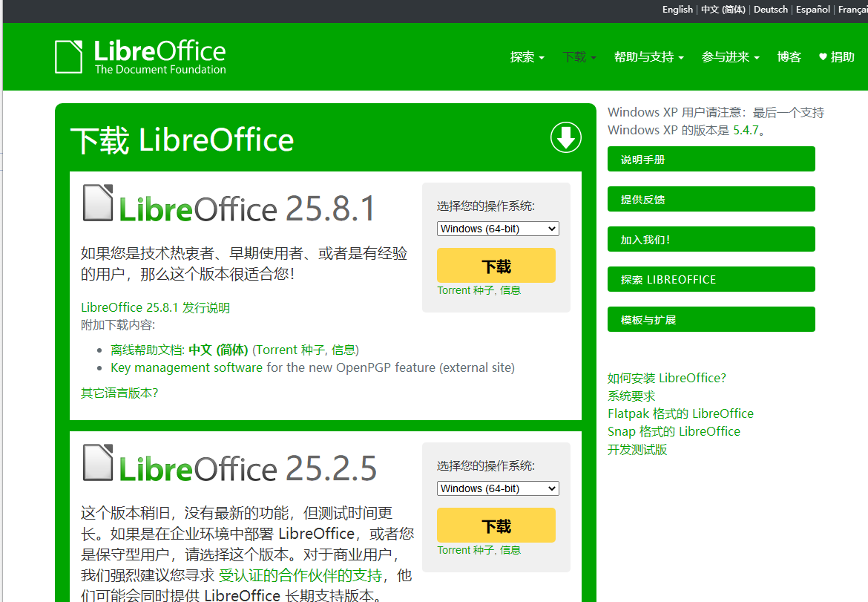This screenshot has width=868, height=602.
Task: Click the 探索 LIBREOFFICE green button
Action: tap(711, 279)
